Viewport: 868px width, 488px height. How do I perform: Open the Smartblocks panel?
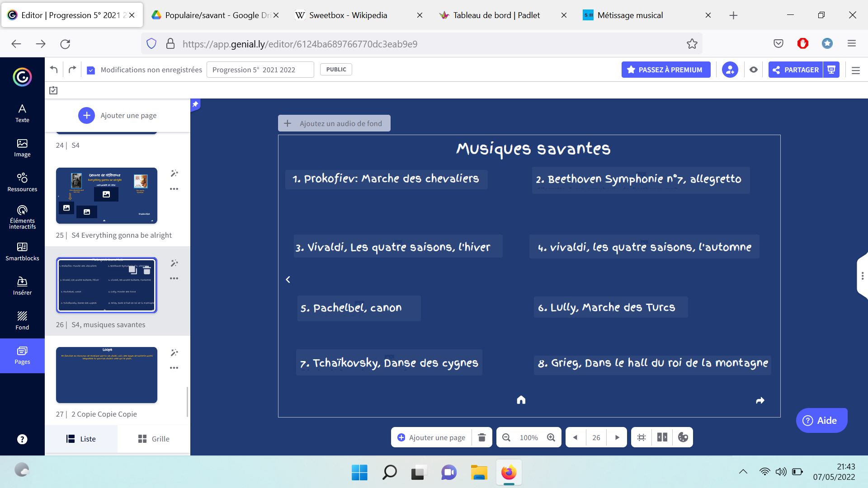tap(22, 251)
